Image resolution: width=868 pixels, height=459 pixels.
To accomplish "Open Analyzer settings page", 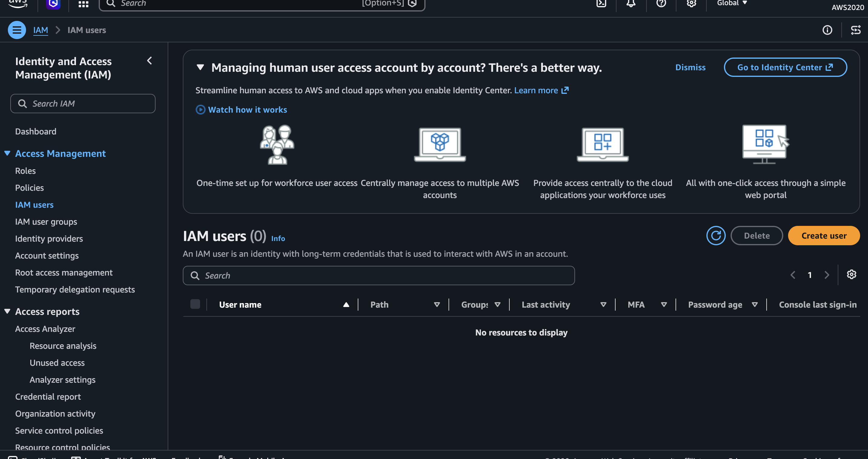I will 62,380.
